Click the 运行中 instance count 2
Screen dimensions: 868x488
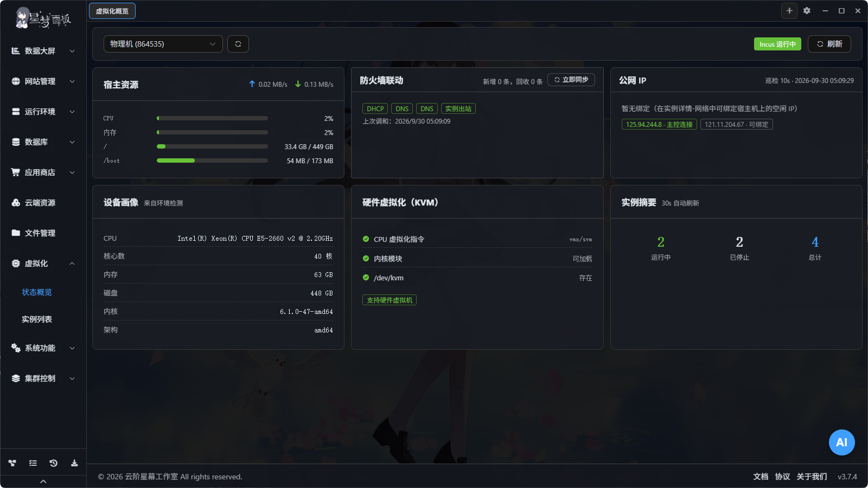click(x=661, y=242)
